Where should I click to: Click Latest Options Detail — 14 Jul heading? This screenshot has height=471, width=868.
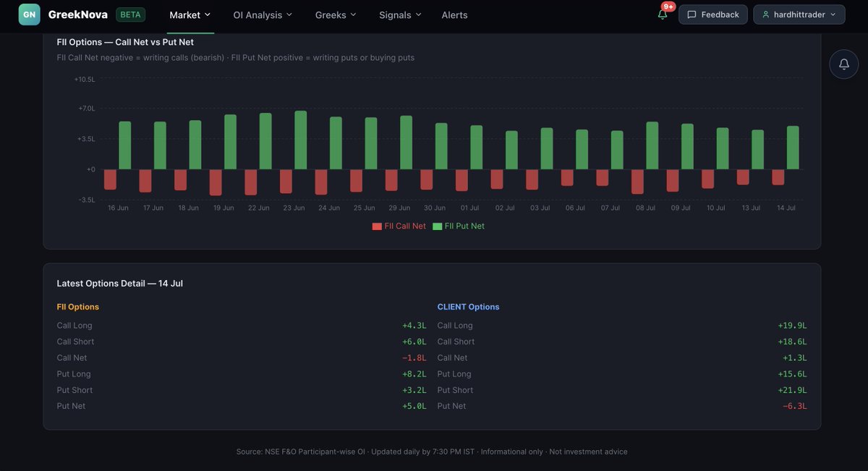pyautogui.click(x=120, y=284)
